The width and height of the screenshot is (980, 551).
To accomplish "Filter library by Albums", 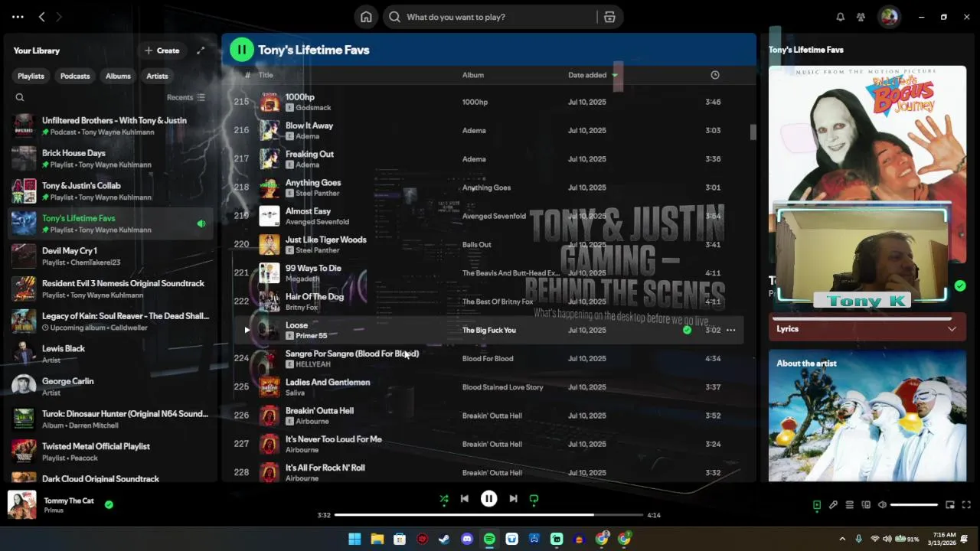I will pyautogui.click(x=118, y=76).
